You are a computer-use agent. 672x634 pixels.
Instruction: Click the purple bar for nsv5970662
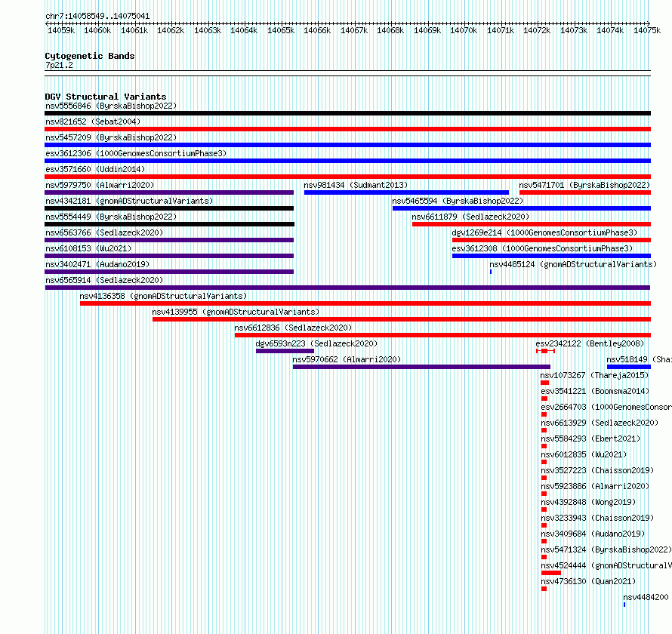(x=422, y=367)
